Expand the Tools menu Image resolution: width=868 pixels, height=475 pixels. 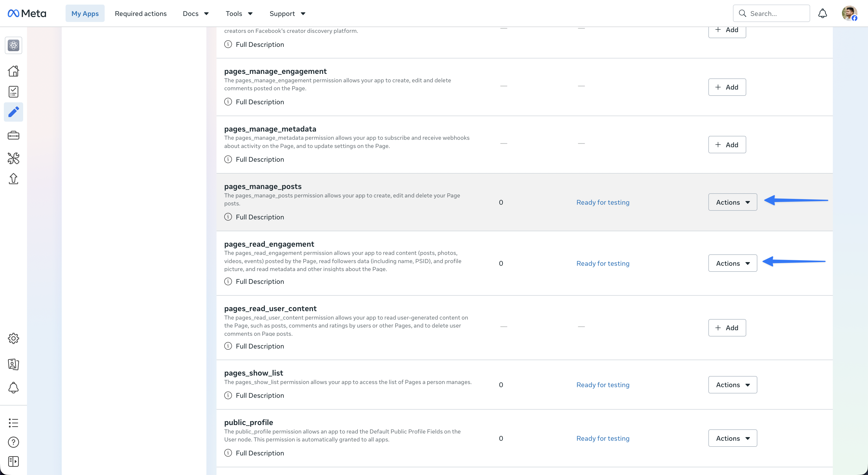239,14
